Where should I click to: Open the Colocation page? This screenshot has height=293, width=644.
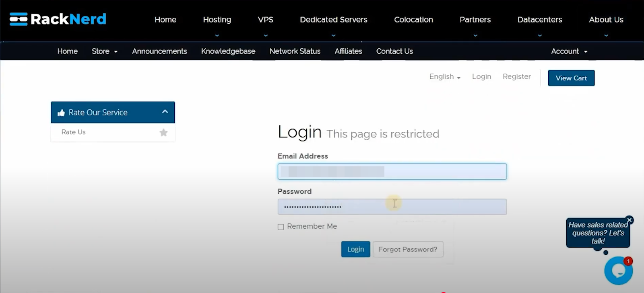[x=413, y=19]
